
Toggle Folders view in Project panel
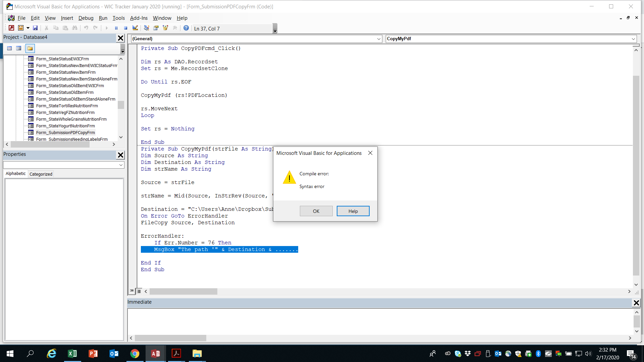[x=30, y=49]
